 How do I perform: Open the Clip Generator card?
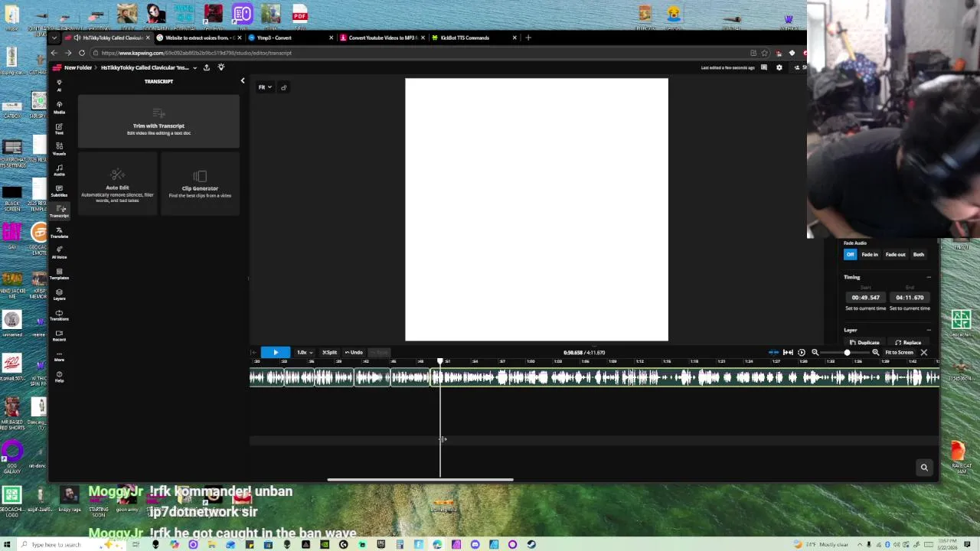click(x=200, y=184)
